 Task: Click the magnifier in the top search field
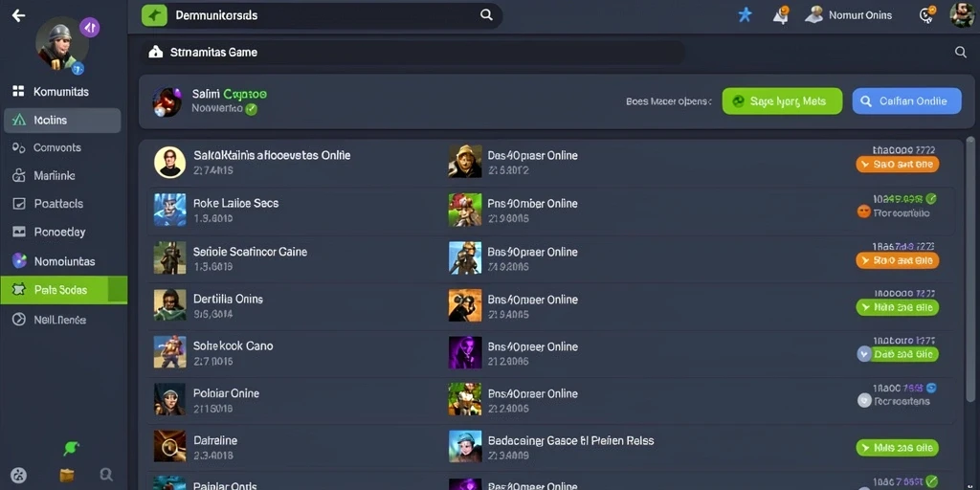pos(486,15)
